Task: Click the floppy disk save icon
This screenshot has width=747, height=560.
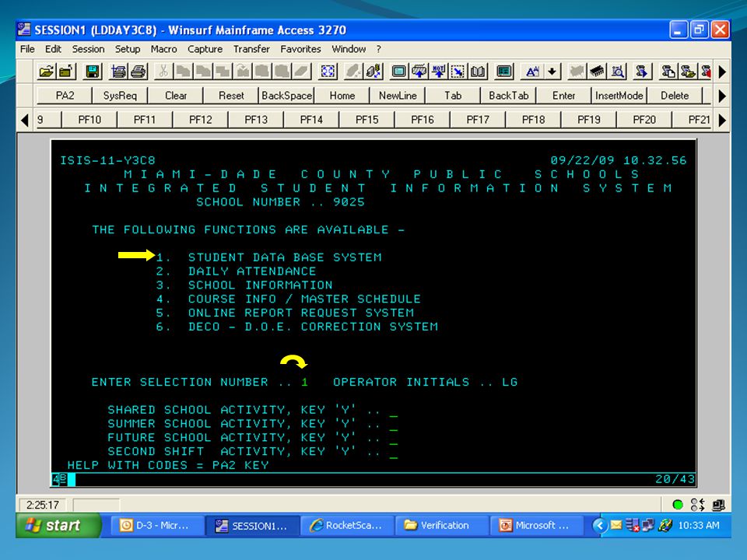Action: pyautogui.click(x=93, y=72)
